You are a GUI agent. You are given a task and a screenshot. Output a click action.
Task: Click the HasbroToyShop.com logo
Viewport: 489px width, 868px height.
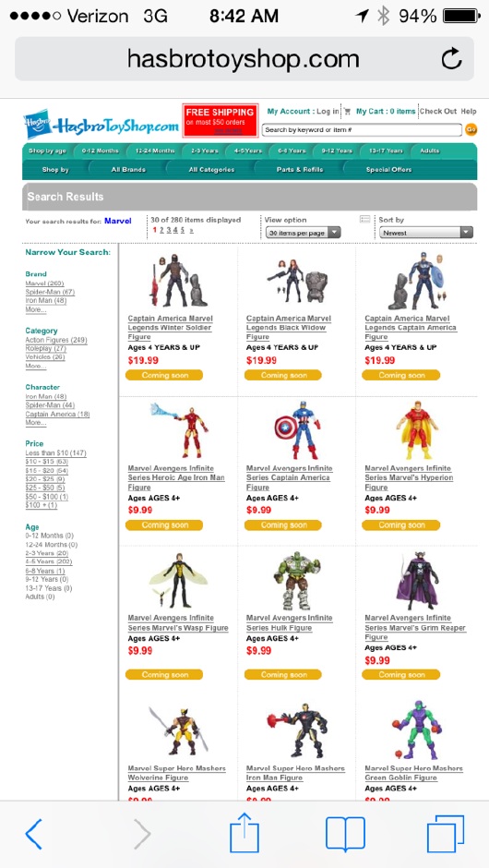101,127
